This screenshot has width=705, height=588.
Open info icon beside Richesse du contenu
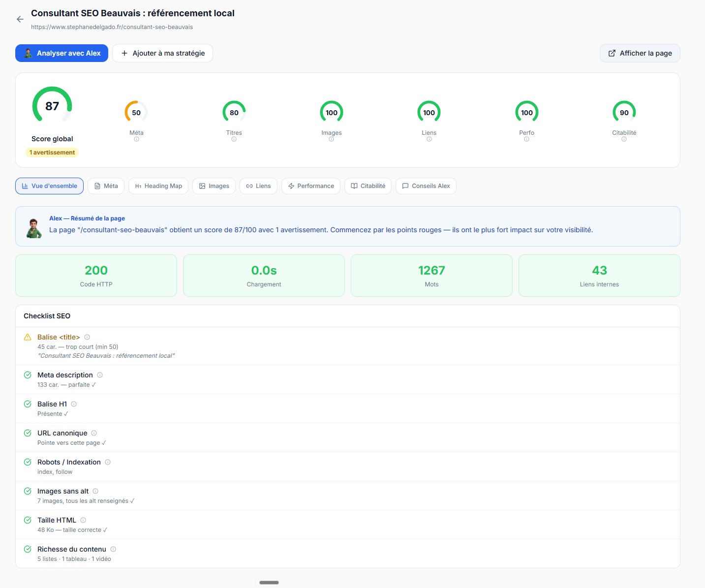[113, 549]
